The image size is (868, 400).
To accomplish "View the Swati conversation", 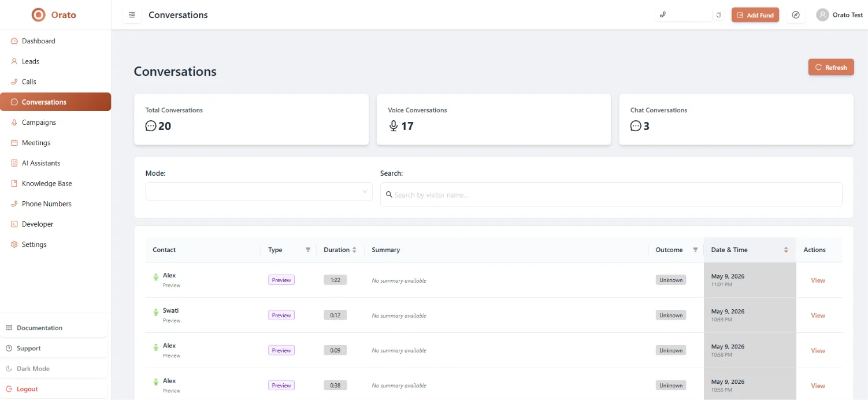I will [x=818, y=316].
